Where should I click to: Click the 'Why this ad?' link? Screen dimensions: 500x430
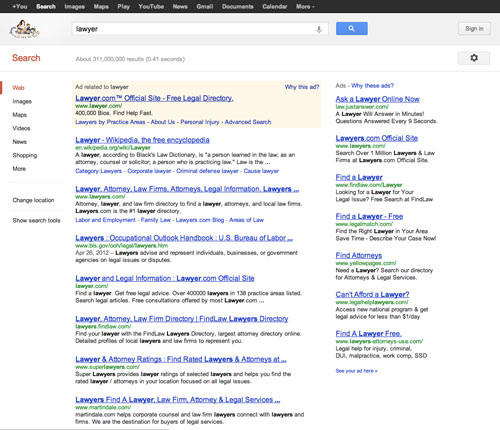pyautogui.click(x=302, y=87)
